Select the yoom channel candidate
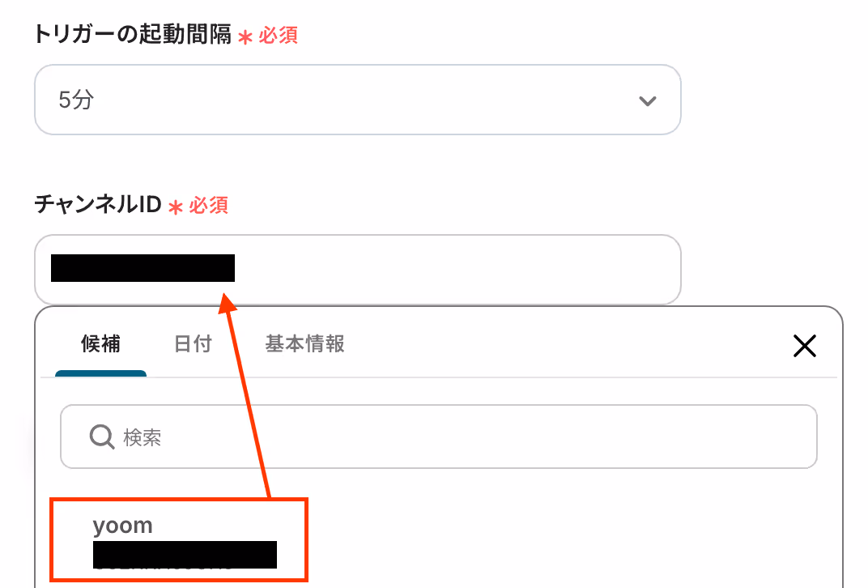 (178, 540)
